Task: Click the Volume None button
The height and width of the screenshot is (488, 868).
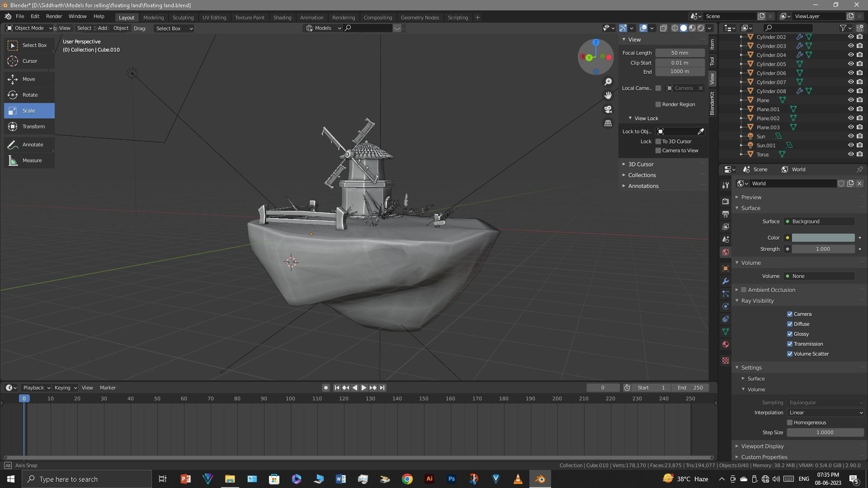Action: [x=819, y=276]
